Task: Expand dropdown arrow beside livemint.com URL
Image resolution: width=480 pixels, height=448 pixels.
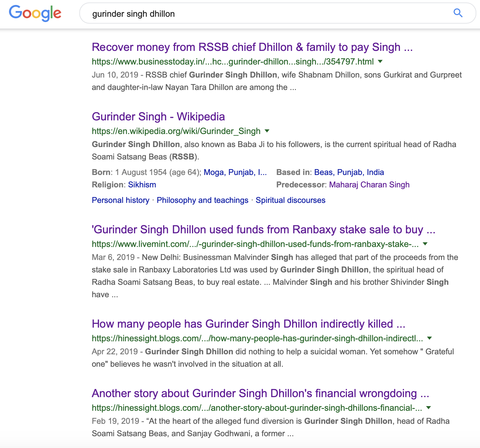Action: (425, 244)
